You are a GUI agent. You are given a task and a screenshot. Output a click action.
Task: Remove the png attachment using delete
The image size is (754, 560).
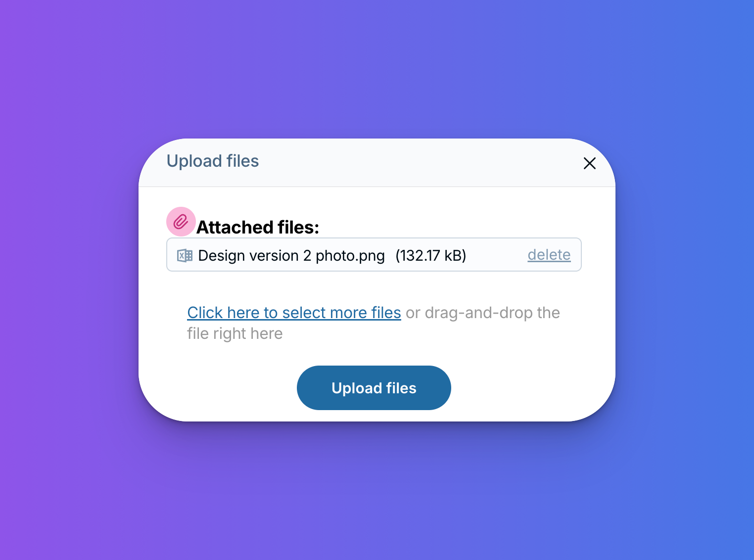(x=549, y=255)
